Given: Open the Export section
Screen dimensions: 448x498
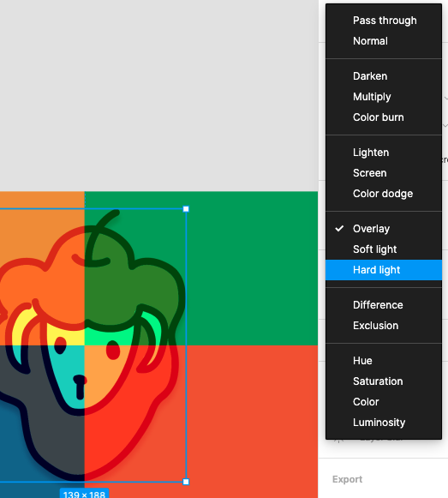Looking at the screenshot, I should pyautogui.click(x=347, y=479).
